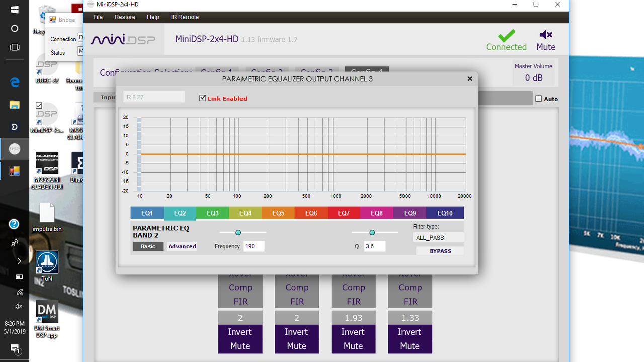The image size is (644, 362).
Task: Click the blue help question mark icon
Action: 14,224
